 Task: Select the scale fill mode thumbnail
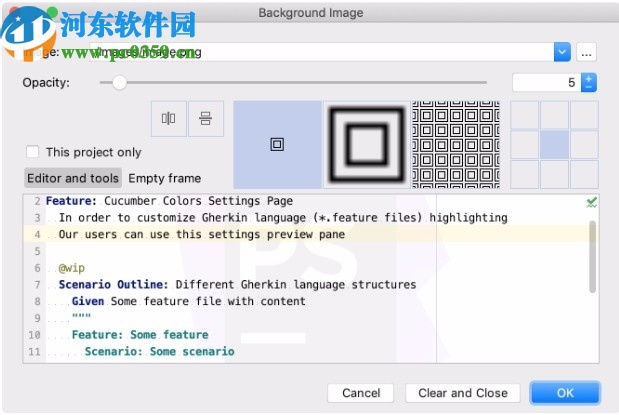pyautogui.click(x=367, y=145)
